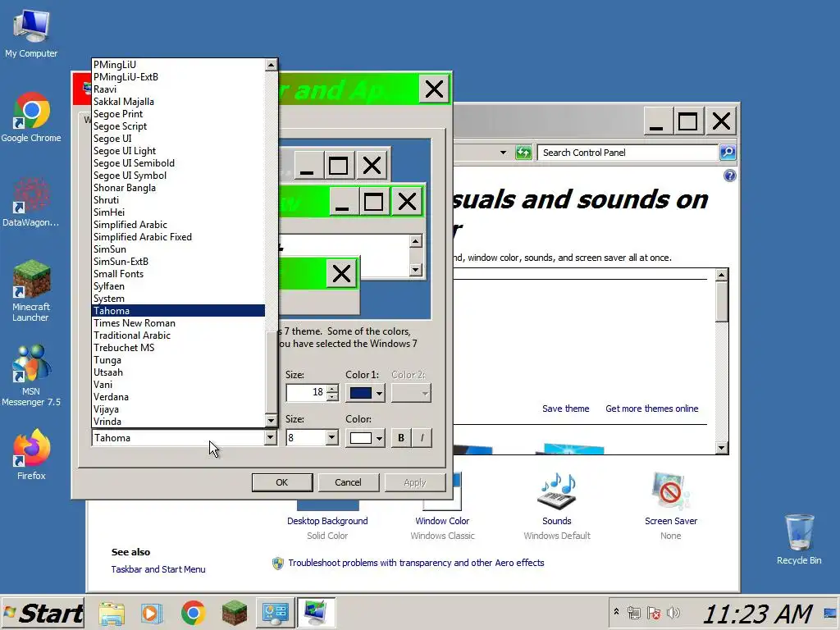Toggle Italic font button
This screenshot has height=630, width=840.
[x=422, y=438]
